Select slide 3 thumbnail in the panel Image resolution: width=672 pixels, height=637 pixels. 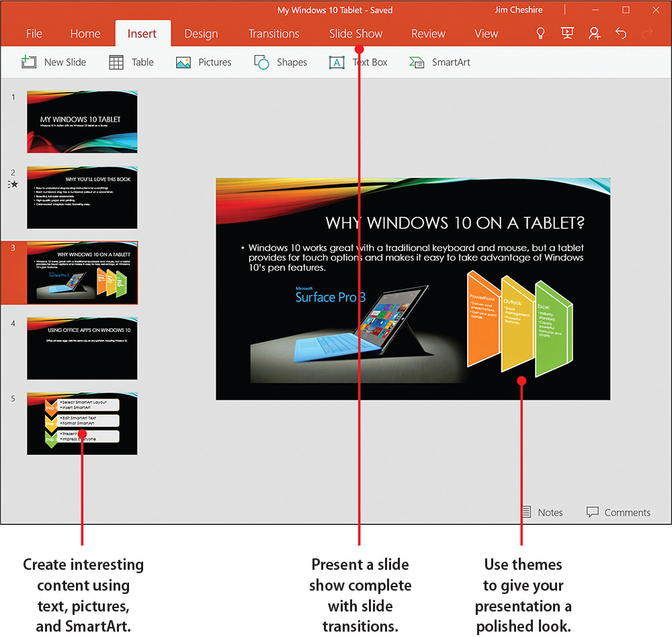(x=82, y=273)
